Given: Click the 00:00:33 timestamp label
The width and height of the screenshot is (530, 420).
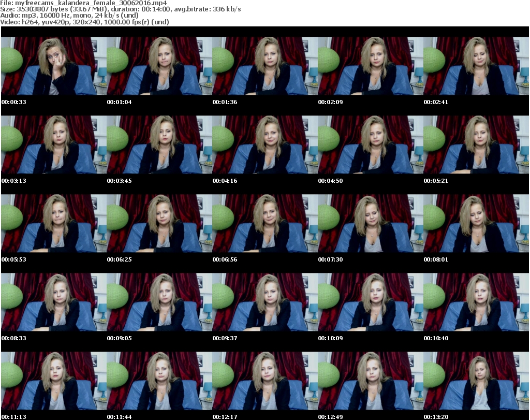Looking at the screenshot, I should pyautogui.click(x=14, y=102).
